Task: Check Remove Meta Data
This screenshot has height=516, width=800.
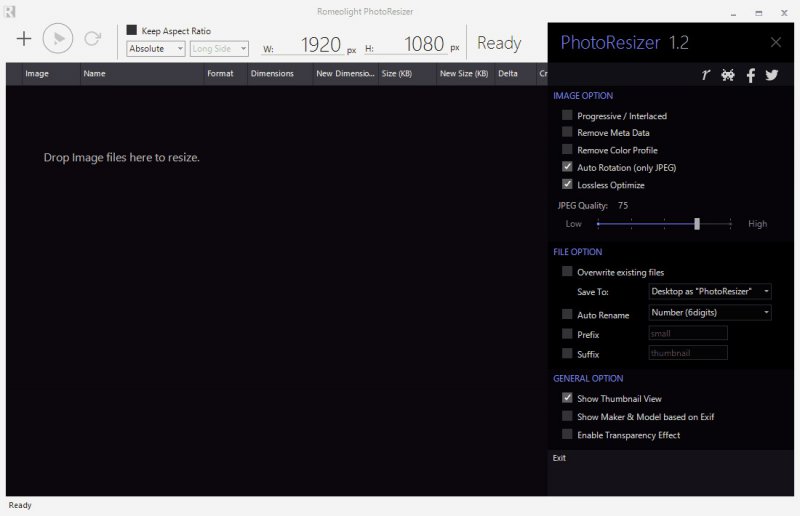Action: [x=567, y=132]
